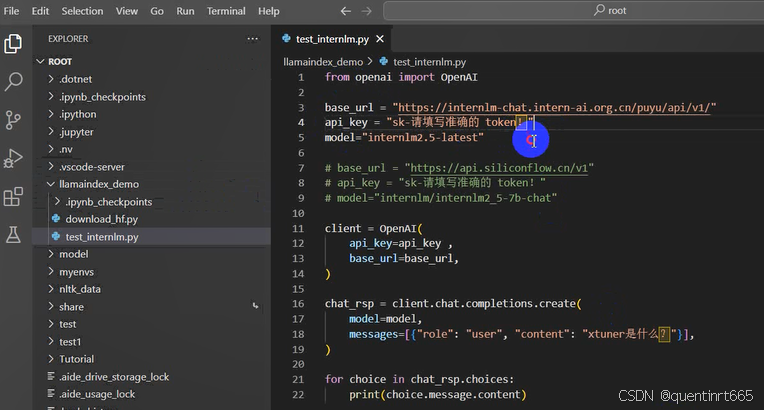Open the Testing flask view
764x410 pixels.
pyautogui.click(x=13, y=235)
